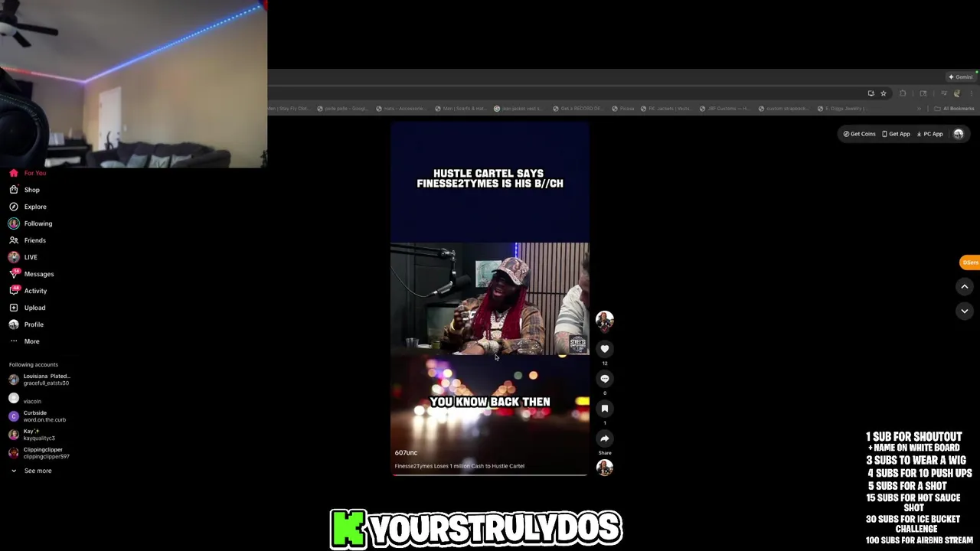Open Chrome extensions puzzle icon
980x551 pixels.
[x=903, y=93]
